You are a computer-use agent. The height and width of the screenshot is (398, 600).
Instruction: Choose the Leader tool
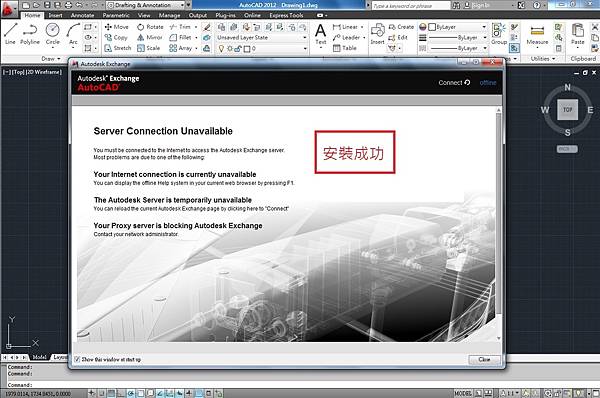coord(346,38)
